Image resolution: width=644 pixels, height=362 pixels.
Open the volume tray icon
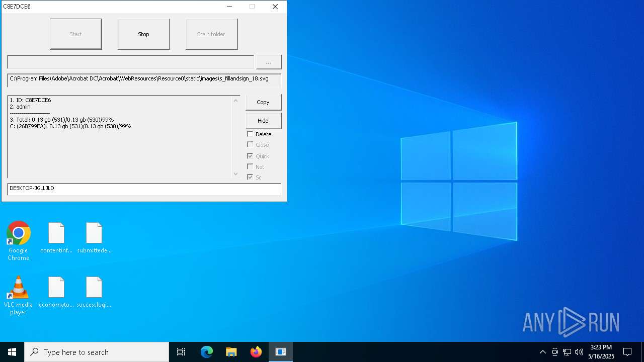(x=579, y=352)
